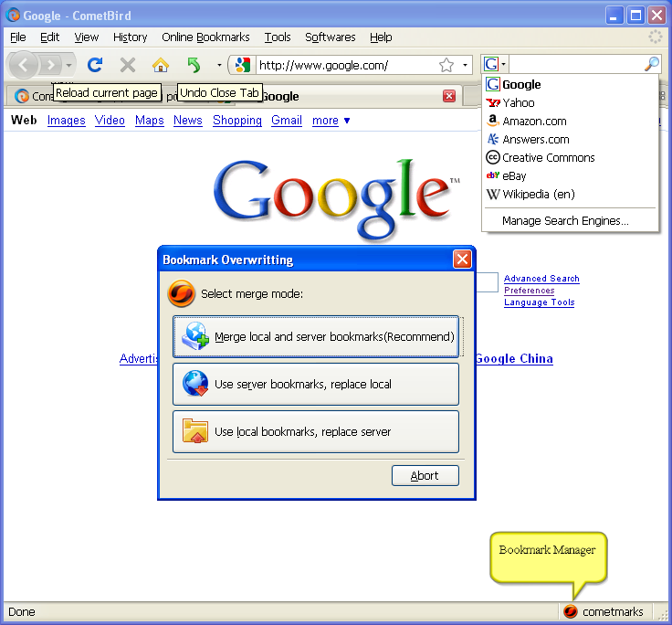672x625 pixels.
Task: Open the Help menu
Action: [x=381, y=37]
